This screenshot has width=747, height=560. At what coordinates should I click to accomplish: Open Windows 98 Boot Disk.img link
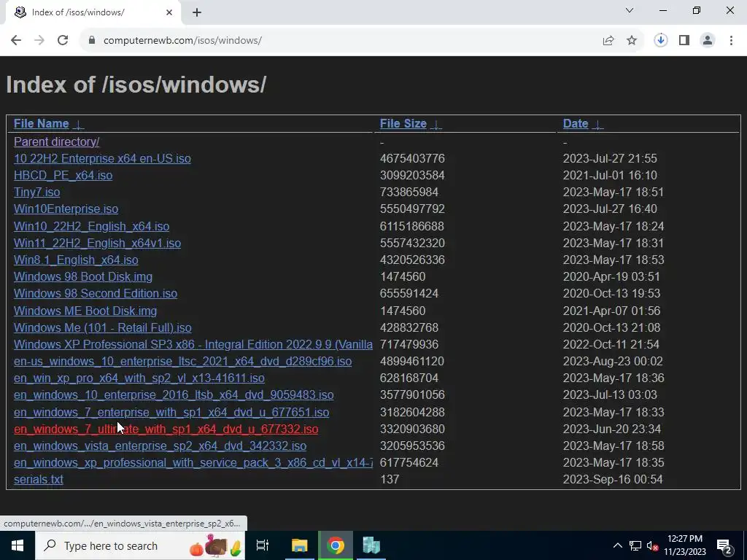[83, 276]
